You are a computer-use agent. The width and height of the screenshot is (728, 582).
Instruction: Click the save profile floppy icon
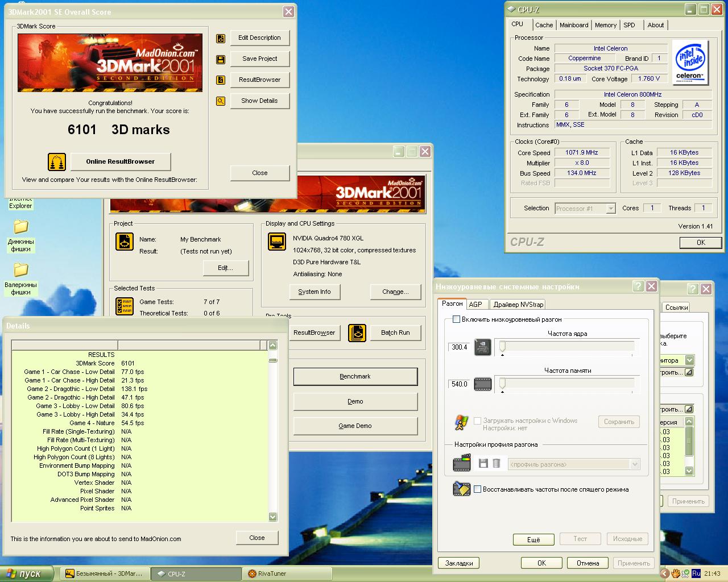(483, 464)
